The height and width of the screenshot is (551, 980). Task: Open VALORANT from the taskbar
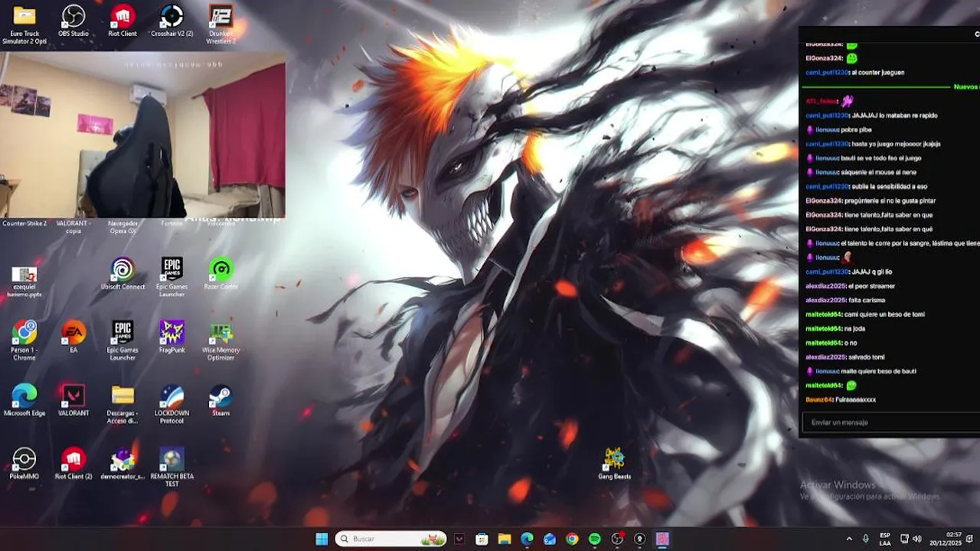459,539
